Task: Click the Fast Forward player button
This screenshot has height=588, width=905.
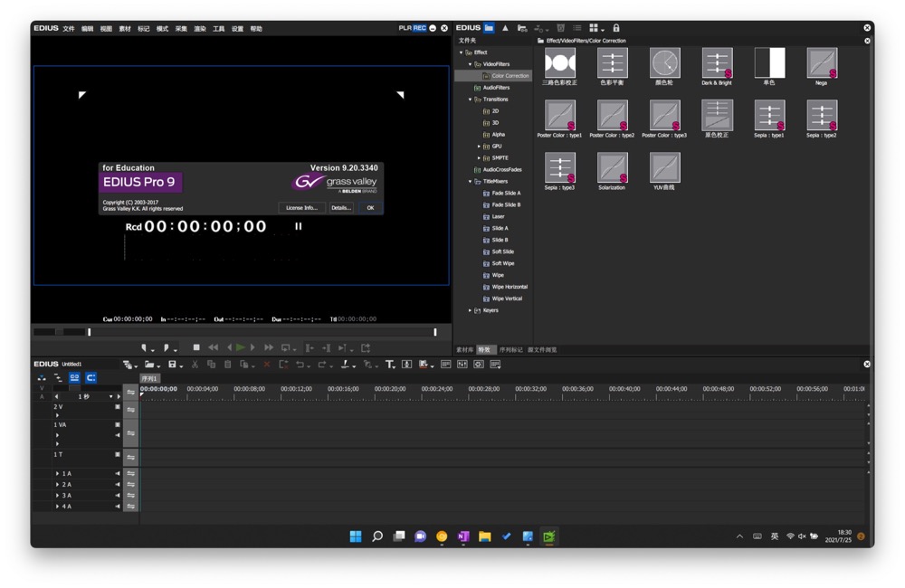Action: click(x=269, y=347)
